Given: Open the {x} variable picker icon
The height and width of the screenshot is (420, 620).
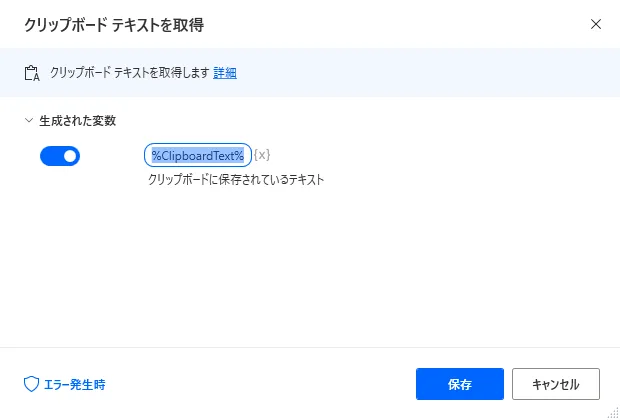Looking at the screenshot, I should tap(262, 155).
